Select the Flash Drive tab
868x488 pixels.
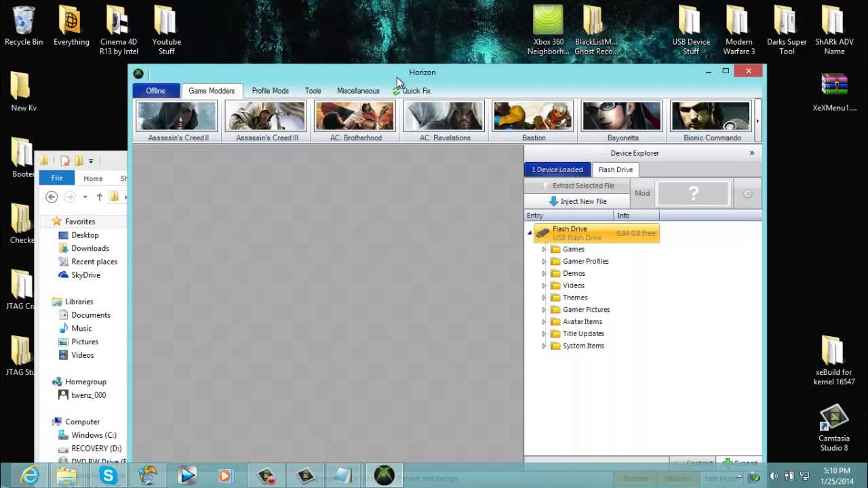(x=616, y=169)
